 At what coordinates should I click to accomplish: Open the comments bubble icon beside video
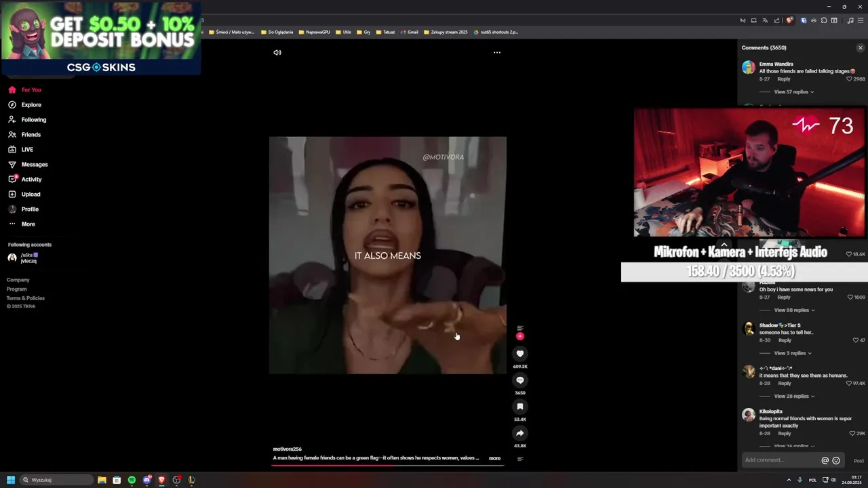520,380
